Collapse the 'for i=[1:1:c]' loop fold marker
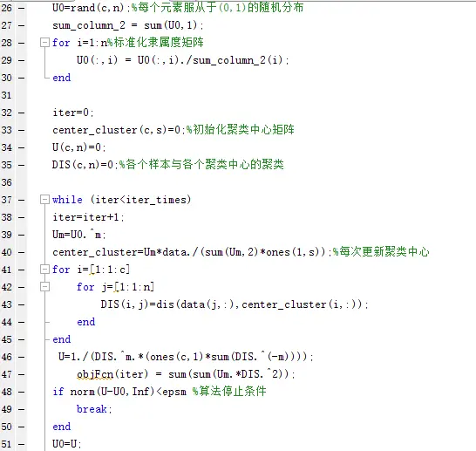476x451 pixels. [44, 270]
